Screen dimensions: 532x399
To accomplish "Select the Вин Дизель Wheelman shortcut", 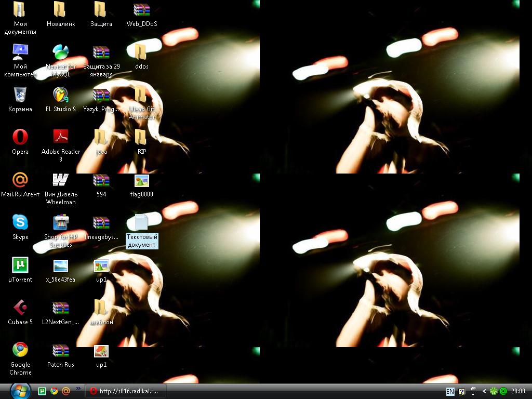I will point(60,180).
